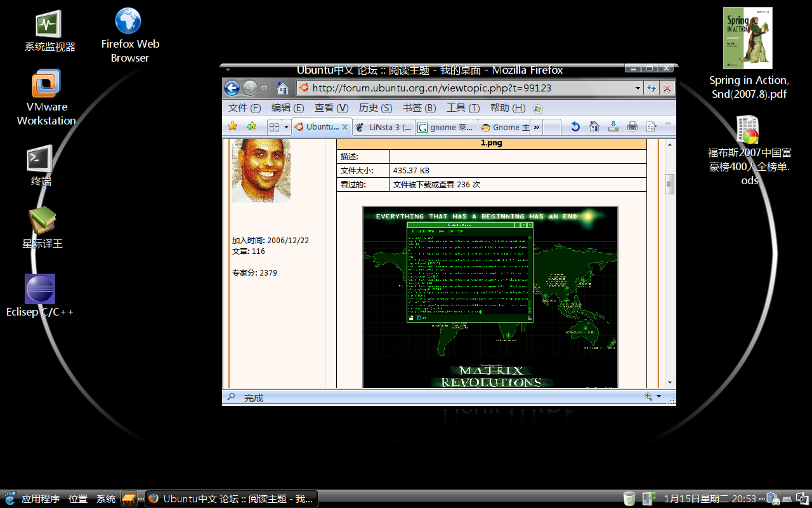Click the Matrix Revolutions desktop screenshot image
This screenshot has width=812, height=508.
[x=490, y=297]
